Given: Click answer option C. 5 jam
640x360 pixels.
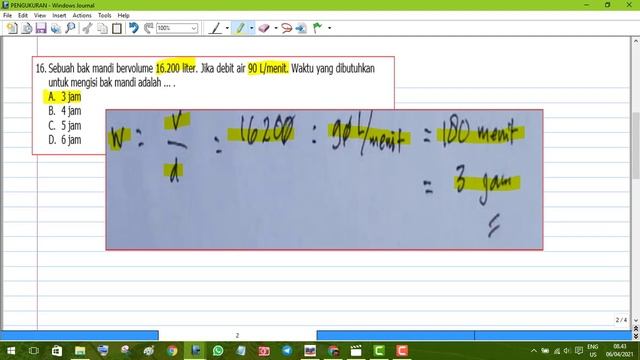Looking at the screenshot, I should [x=64, y=125].
